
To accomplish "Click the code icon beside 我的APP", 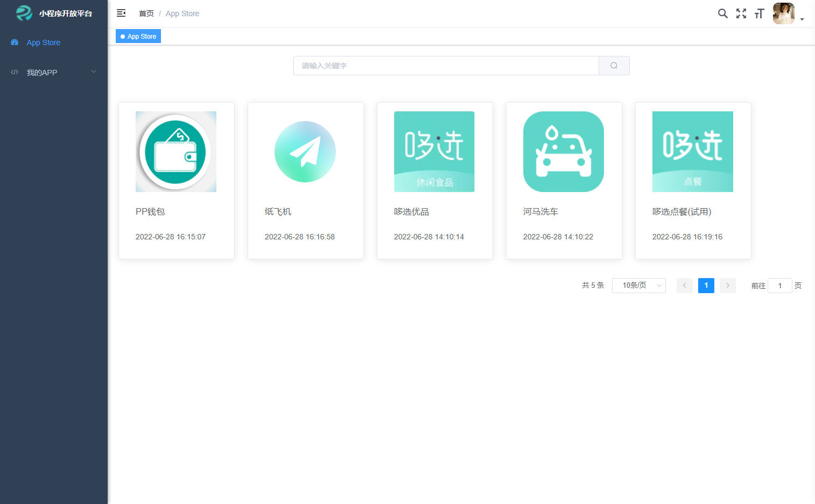I will click(x=15, y=72).
